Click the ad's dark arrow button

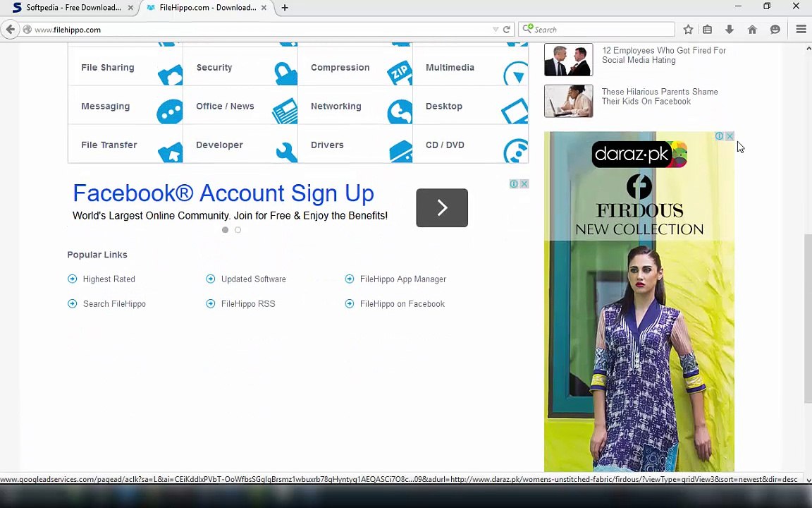click(x=442, y=208)
